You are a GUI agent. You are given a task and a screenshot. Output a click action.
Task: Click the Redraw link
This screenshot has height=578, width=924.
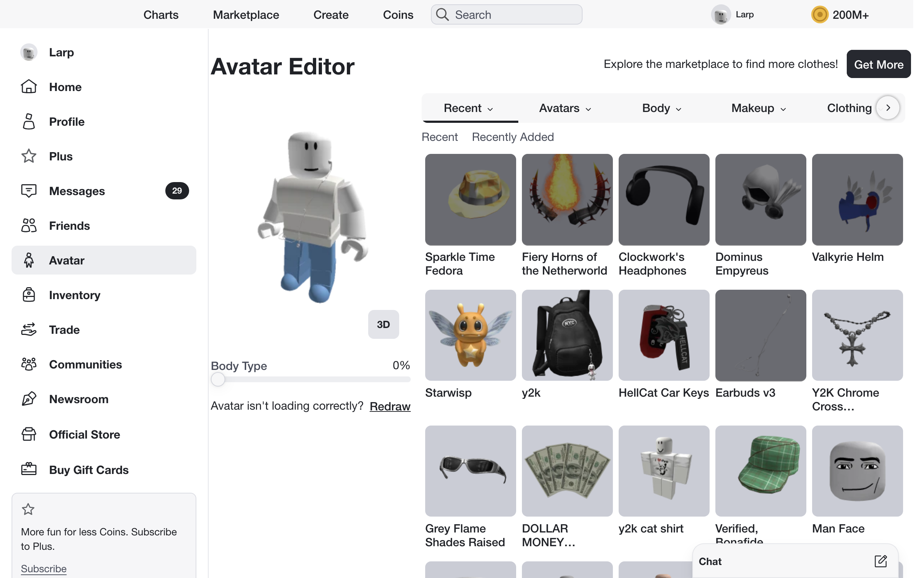click(x=390, y=406)
